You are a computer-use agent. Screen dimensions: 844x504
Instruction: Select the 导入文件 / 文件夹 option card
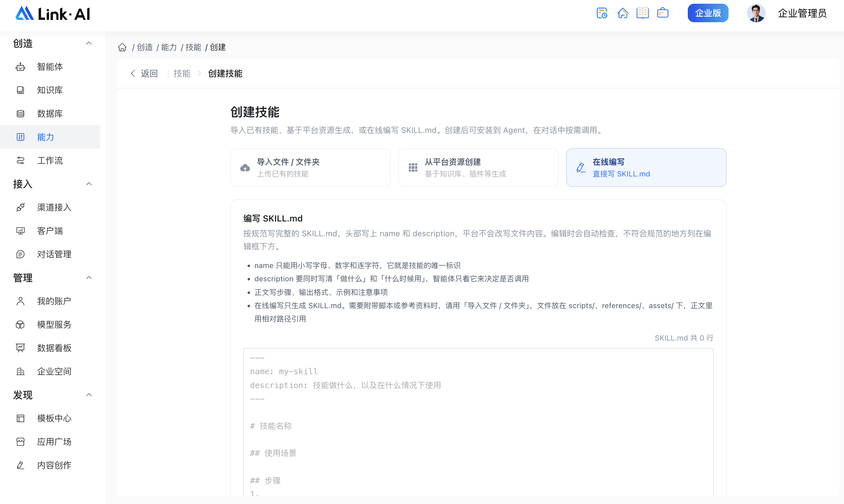pos(310,167)
